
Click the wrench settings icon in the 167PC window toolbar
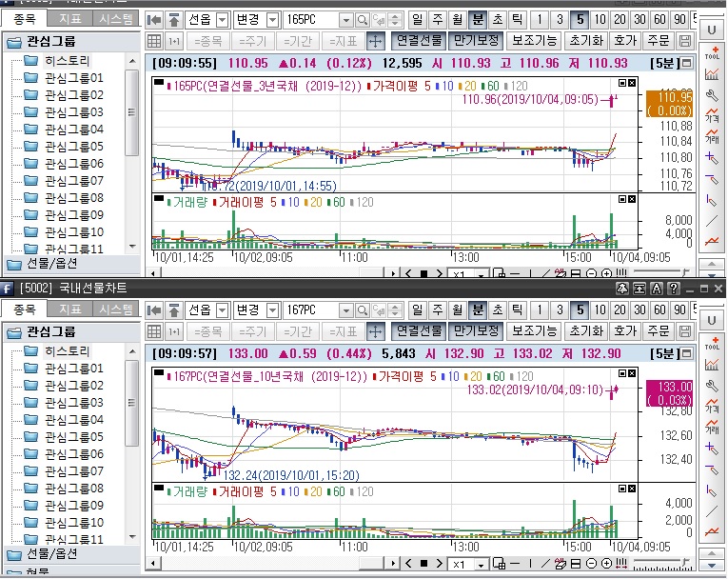pos(712,386)
